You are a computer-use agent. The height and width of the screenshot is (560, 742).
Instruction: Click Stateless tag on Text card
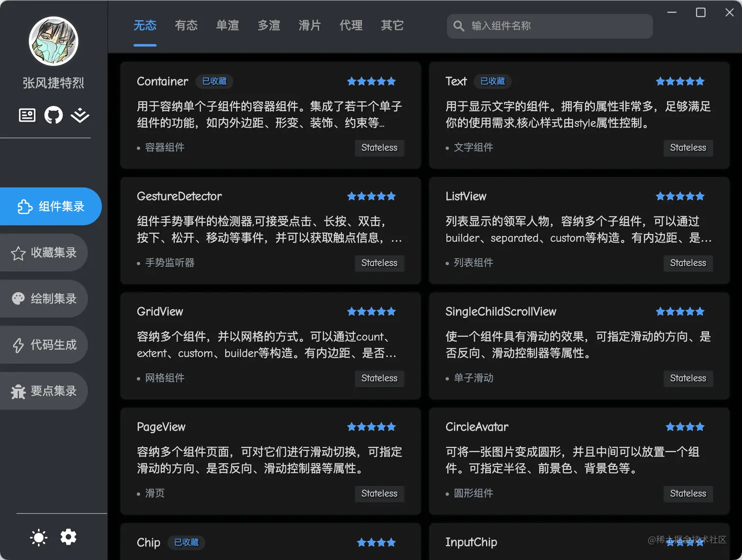pyautogui.click(x=688, y=148)
